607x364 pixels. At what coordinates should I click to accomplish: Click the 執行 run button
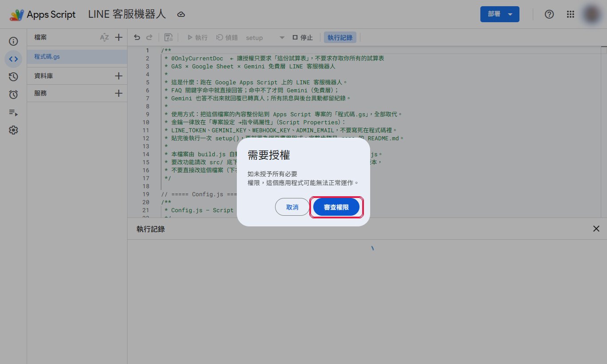pos(197,38)
